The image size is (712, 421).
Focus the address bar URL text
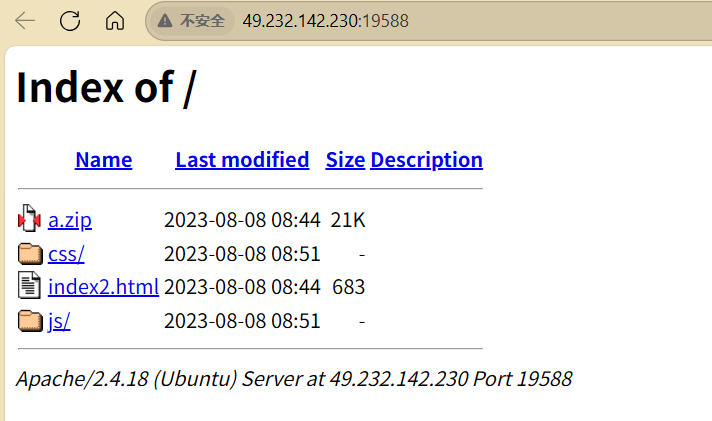(325, 21)
